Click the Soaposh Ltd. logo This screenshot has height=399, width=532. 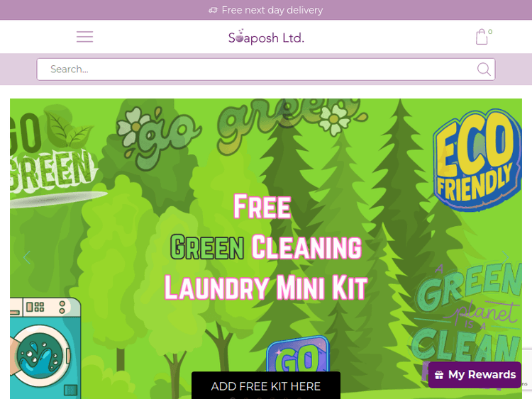coord(266,37)
